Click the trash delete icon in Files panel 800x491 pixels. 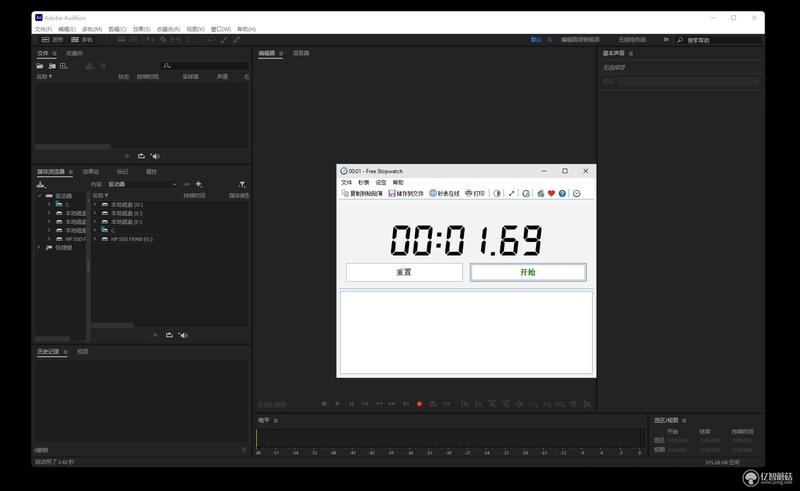103,66
